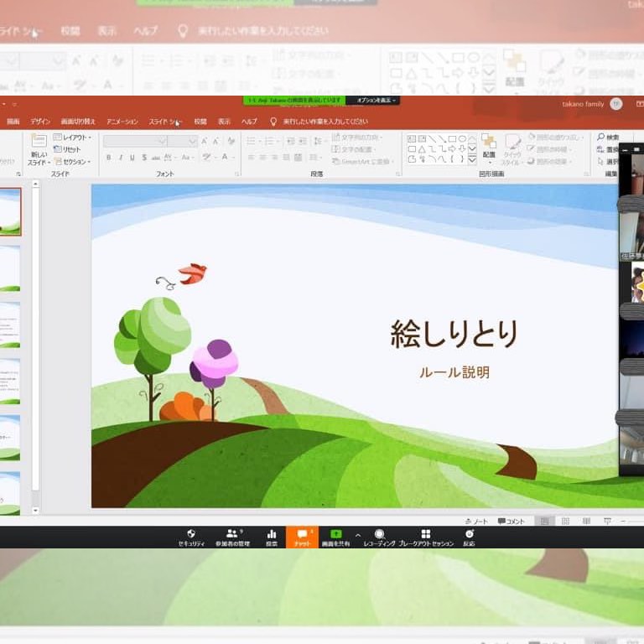Click the takano family account avatar
Screen dimensions: 644x644
pyautogui.click(x=615, y=104)
